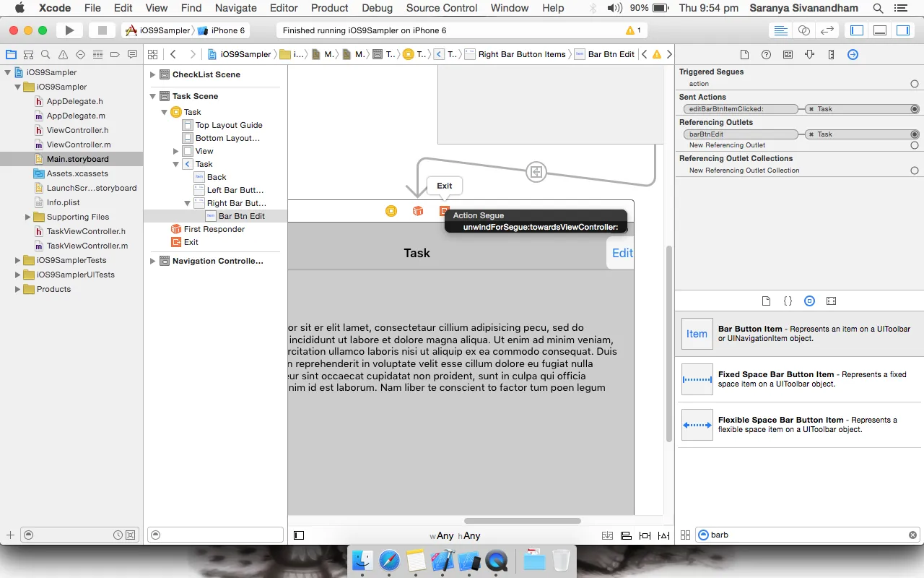Image resolution: width=924 pixels, height=578 pixels.
Task: Show the File Template library
Action: [x=767, y=301]
